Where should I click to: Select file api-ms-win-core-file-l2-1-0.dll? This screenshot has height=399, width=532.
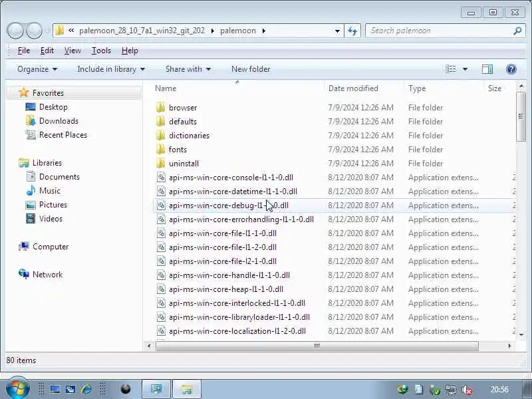click(223, 261)
